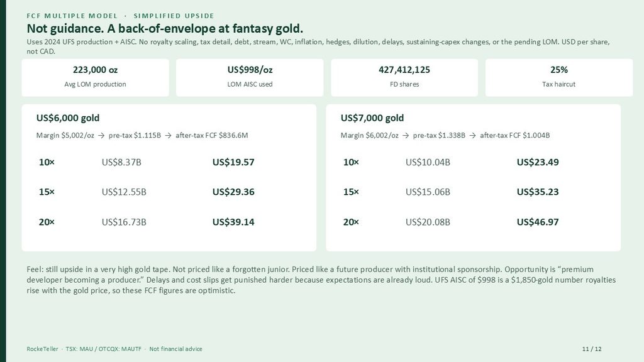Click the US$7,000 gold heading
This screenshot has width=644, height=362.
(372, 118)
